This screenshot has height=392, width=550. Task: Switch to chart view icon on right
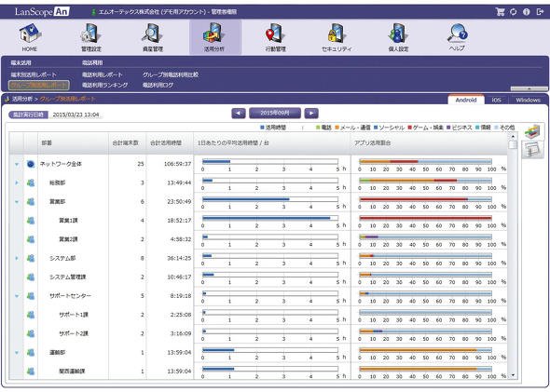click(532, 131)
